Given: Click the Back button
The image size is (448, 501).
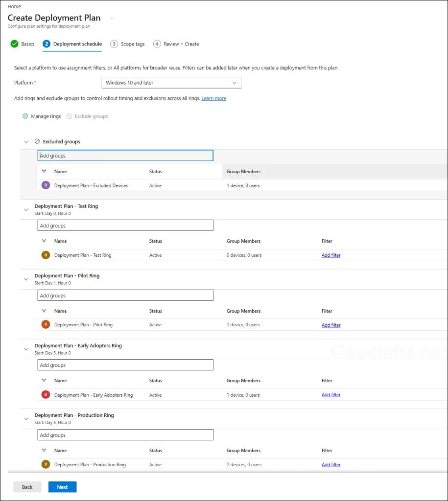Looking at the screenshot, I should (27, 487).
